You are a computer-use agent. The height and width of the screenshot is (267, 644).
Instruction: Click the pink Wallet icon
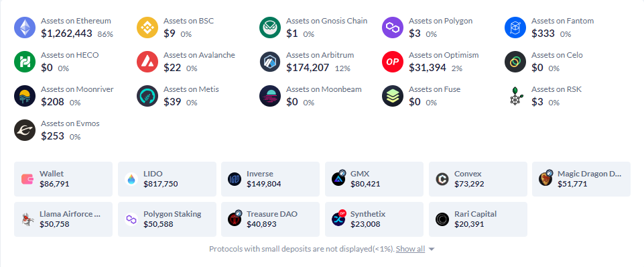click(x=27, y=179)
